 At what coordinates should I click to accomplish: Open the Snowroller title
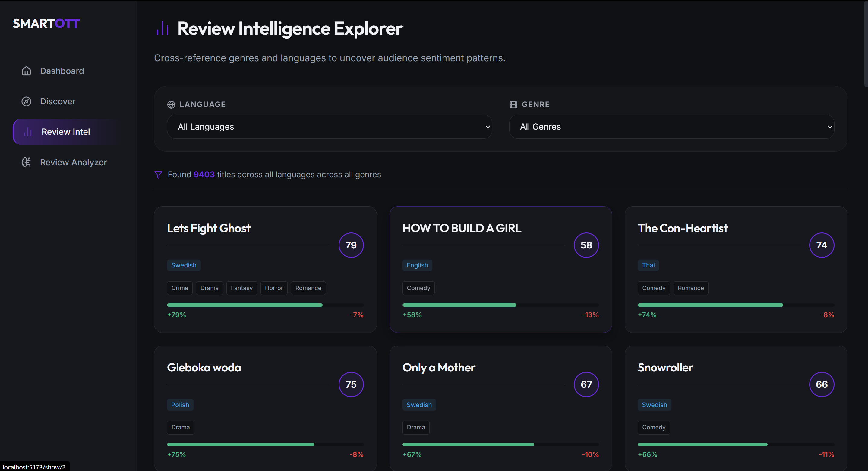click(x=665, y=367)
